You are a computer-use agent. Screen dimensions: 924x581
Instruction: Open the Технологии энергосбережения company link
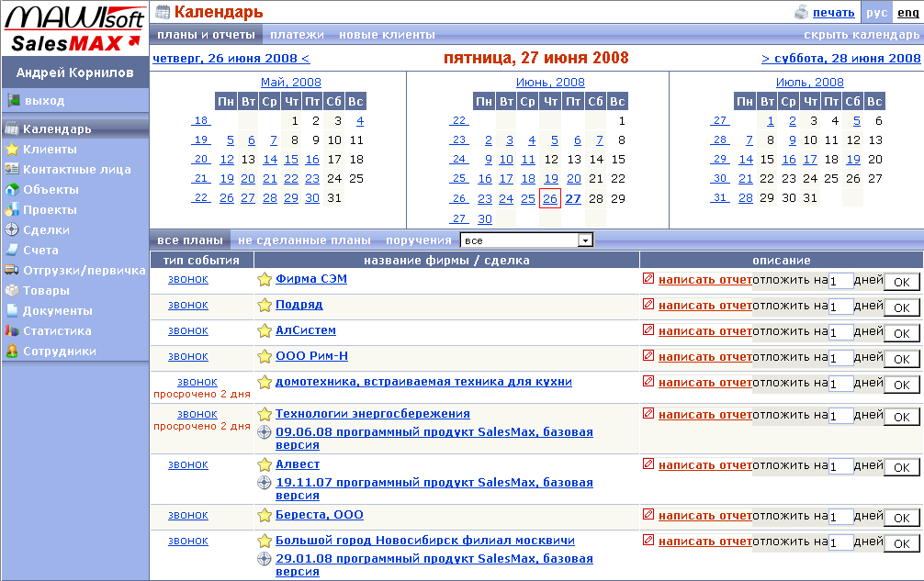click(372, 413)
